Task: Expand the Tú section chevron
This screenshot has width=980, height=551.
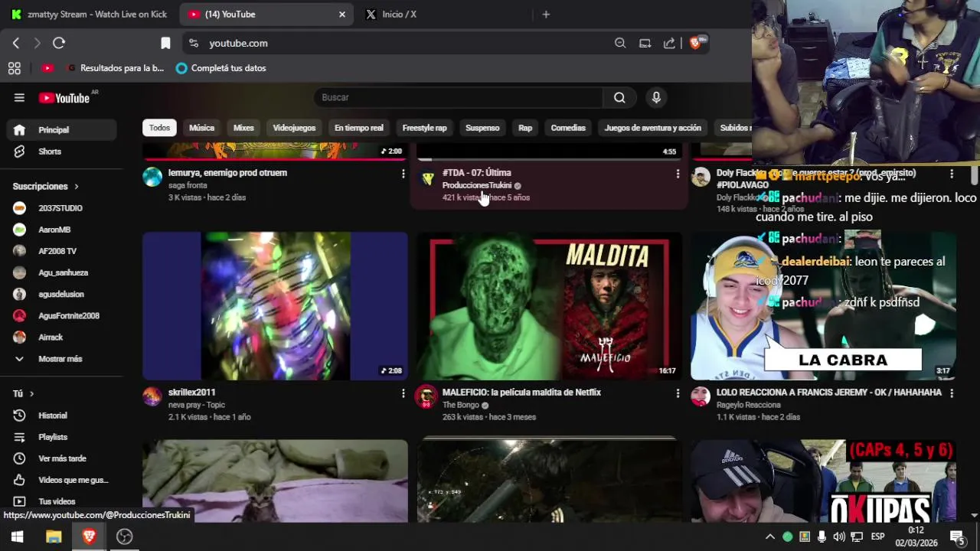Action: click(31, 393)
